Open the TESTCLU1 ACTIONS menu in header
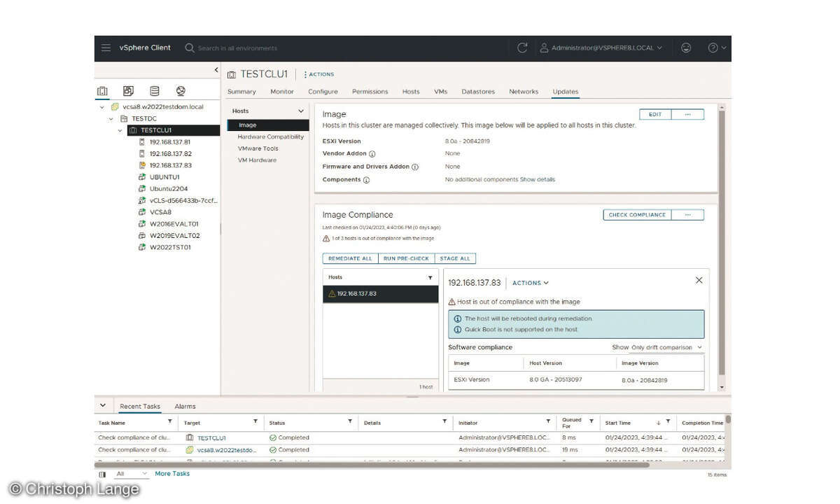 319,74
